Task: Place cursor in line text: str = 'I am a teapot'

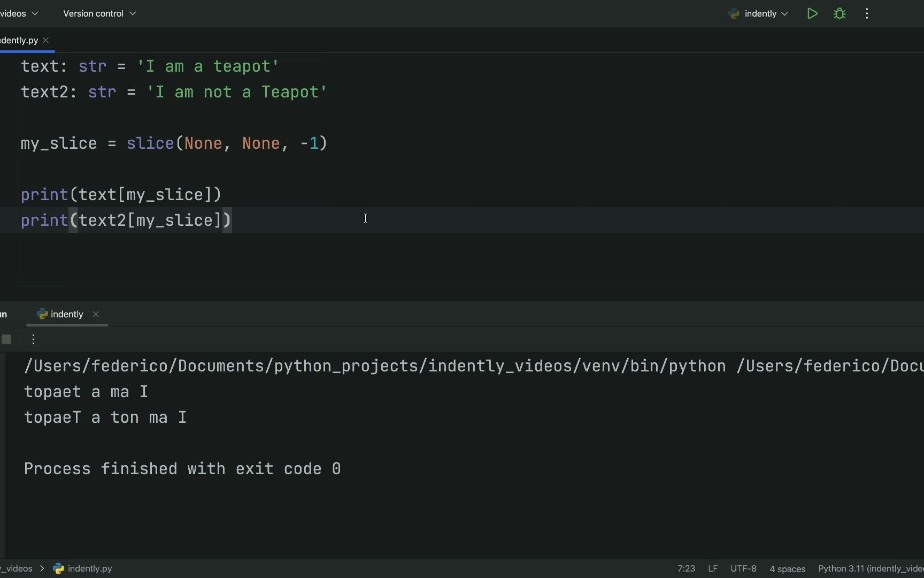Action: pyautogui.click(x=150, y=66)
